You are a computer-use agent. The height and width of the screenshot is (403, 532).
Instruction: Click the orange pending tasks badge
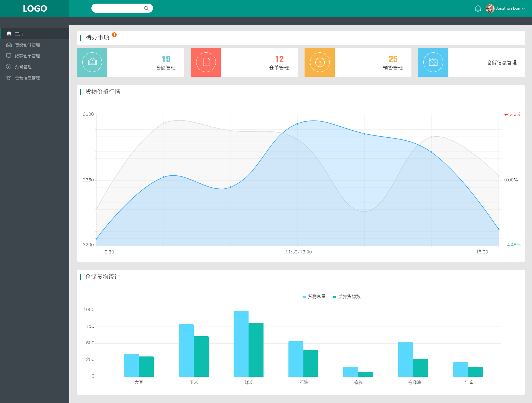point(114,35)
